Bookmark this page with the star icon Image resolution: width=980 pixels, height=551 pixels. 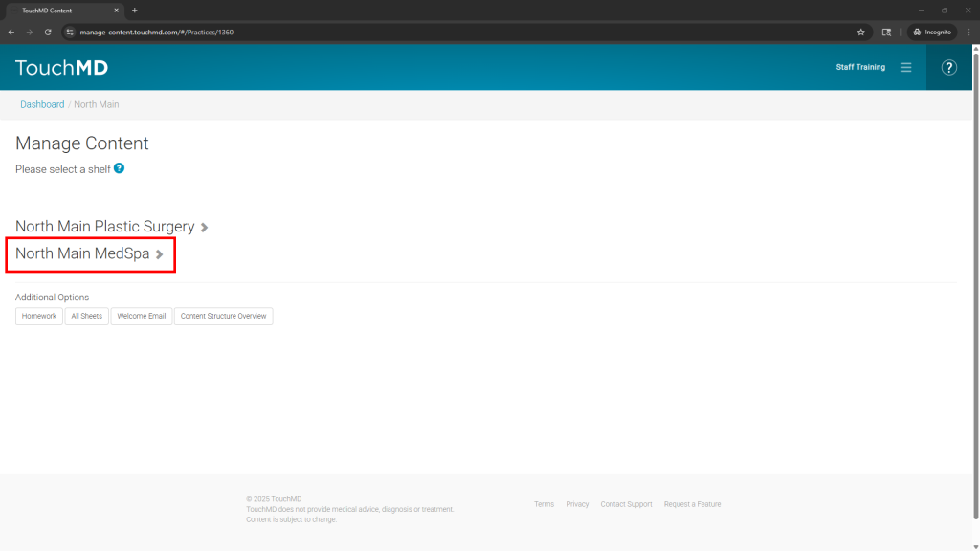tap(860, 32)
